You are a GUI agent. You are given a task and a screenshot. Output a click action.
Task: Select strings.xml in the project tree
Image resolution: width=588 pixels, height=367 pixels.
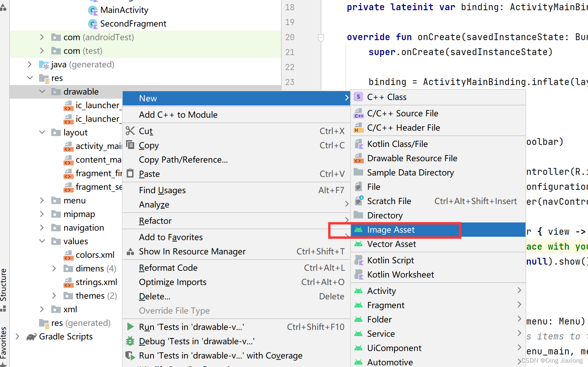click(96, 282)
